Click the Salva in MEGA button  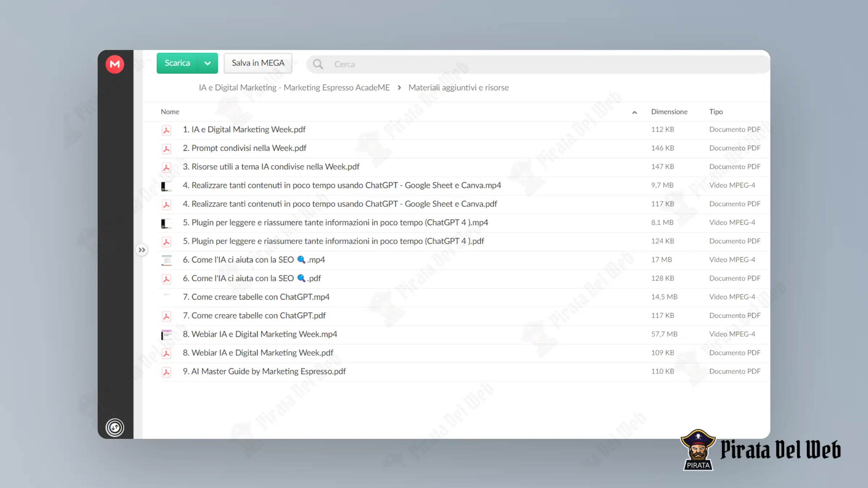click(x=258, y=63)
